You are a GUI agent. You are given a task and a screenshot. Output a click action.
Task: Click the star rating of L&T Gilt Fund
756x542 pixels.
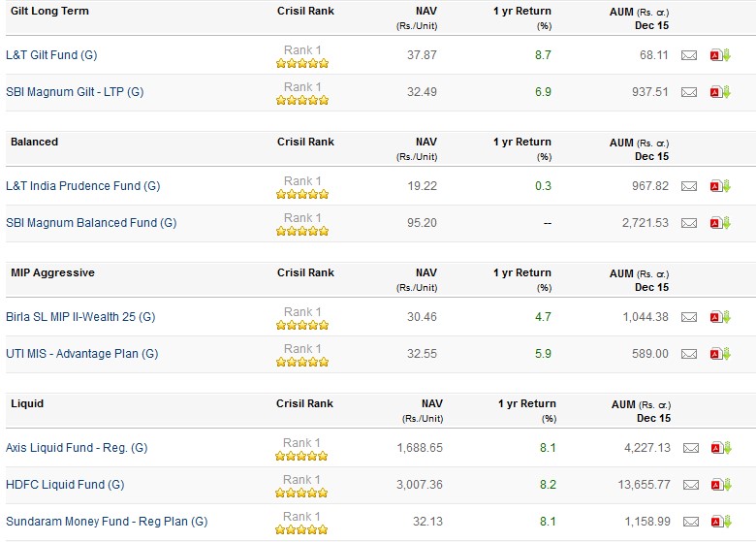pyautogui.click(x=302, y=63)
